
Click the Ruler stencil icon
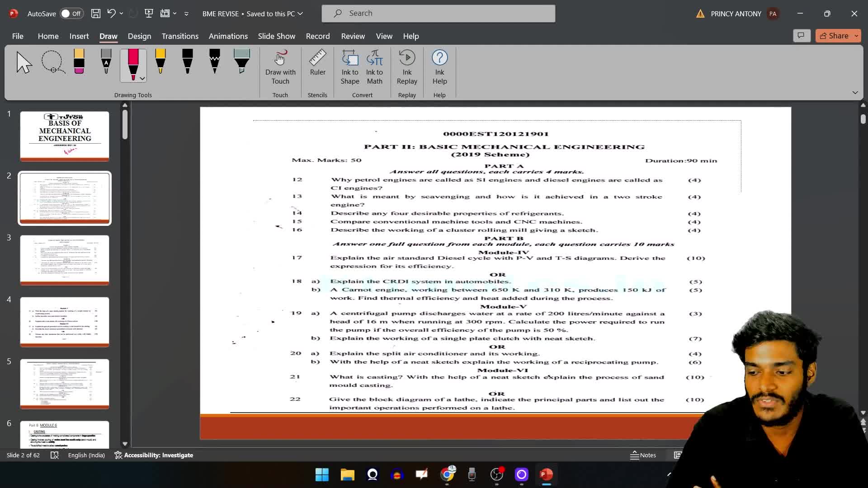(x=317, y=63)
